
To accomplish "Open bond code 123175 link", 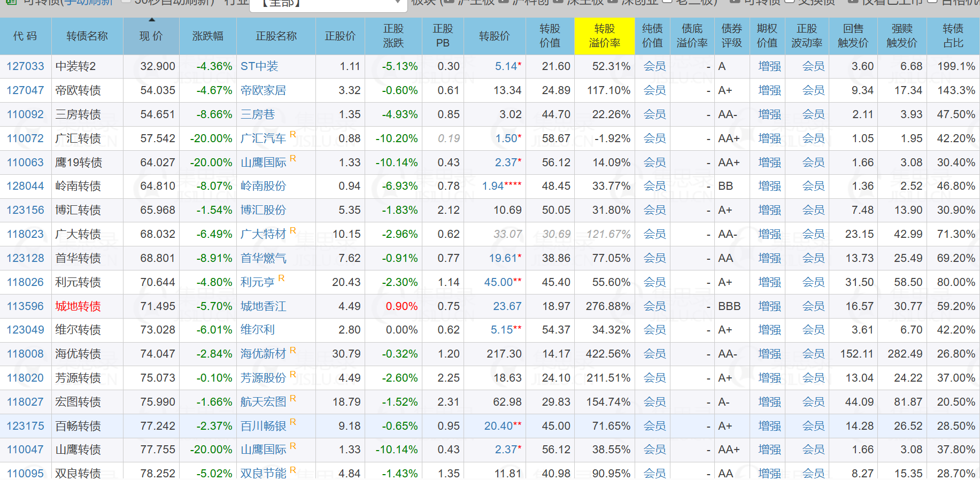I will click(x=25, y=426).
